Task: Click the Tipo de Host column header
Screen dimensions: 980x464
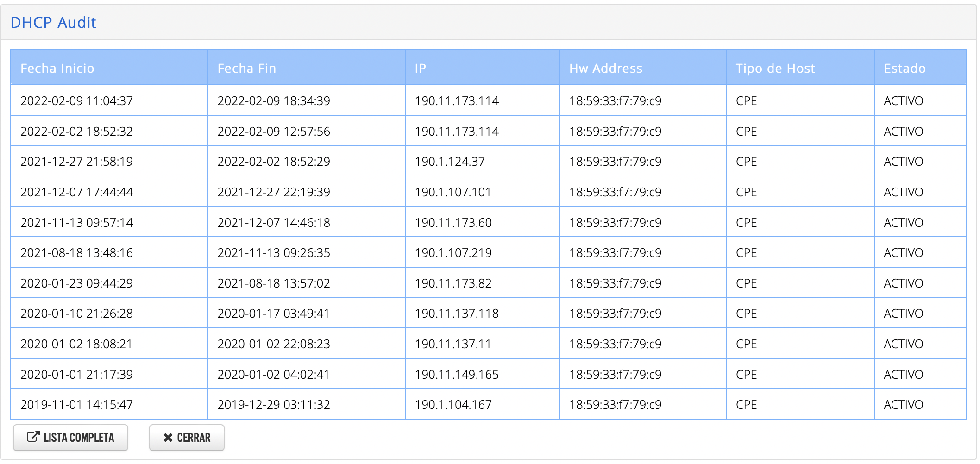Action: (x=775, y=69)
